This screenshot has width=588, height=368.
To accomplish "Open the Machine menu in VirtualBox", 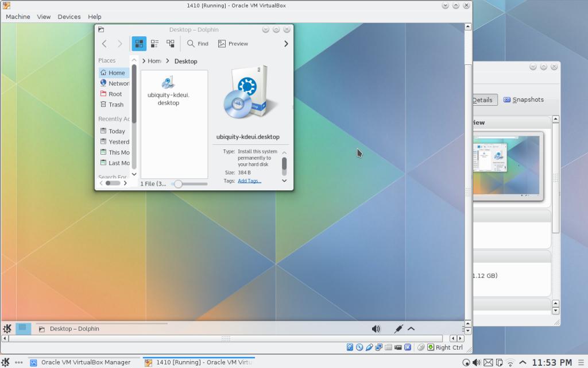I will point(18,17).
